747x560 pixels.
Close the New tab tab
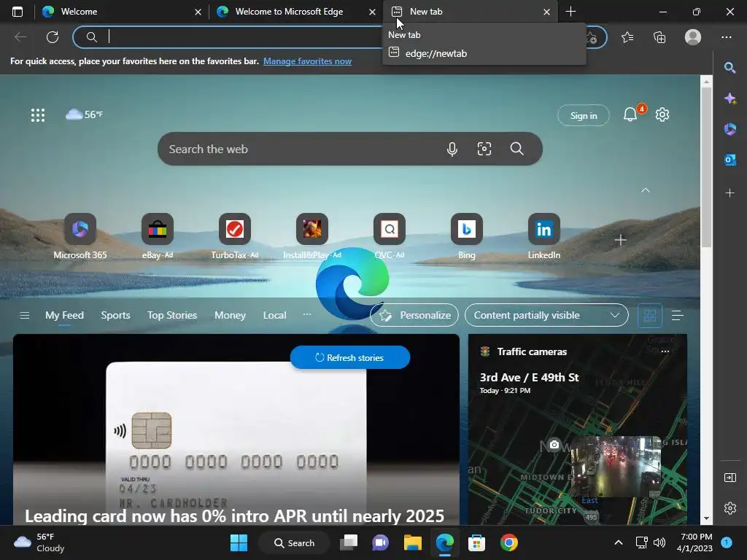(x=547, y=12)
